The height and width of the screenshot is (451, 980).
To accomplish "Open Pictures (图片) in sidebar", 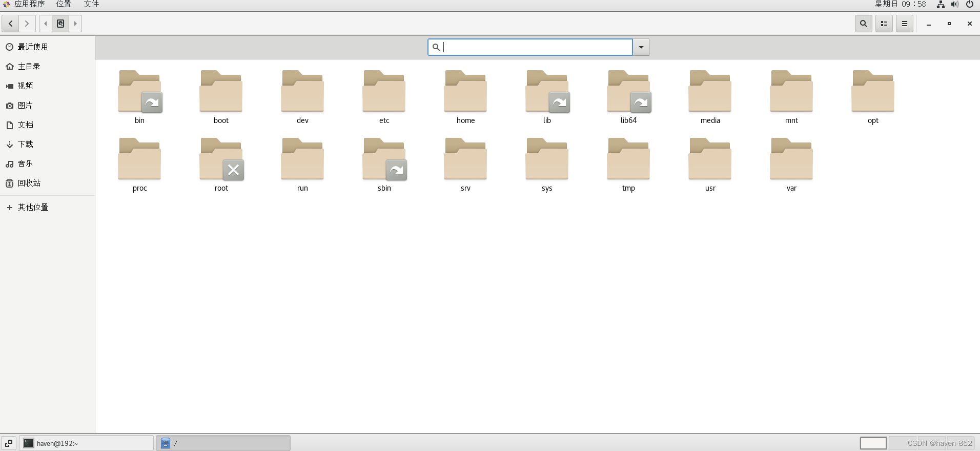I will click(47, 105).
